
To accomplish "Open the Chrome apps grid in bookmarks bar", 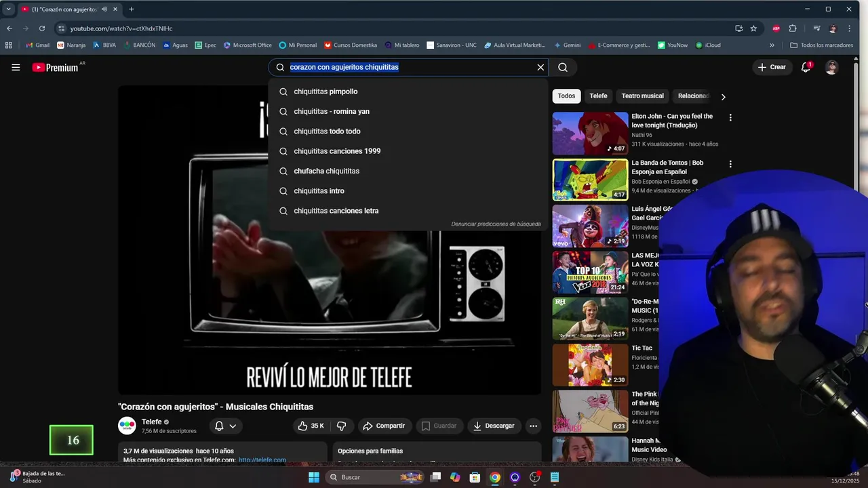I will pyautogui.click(x=8, y=45).
